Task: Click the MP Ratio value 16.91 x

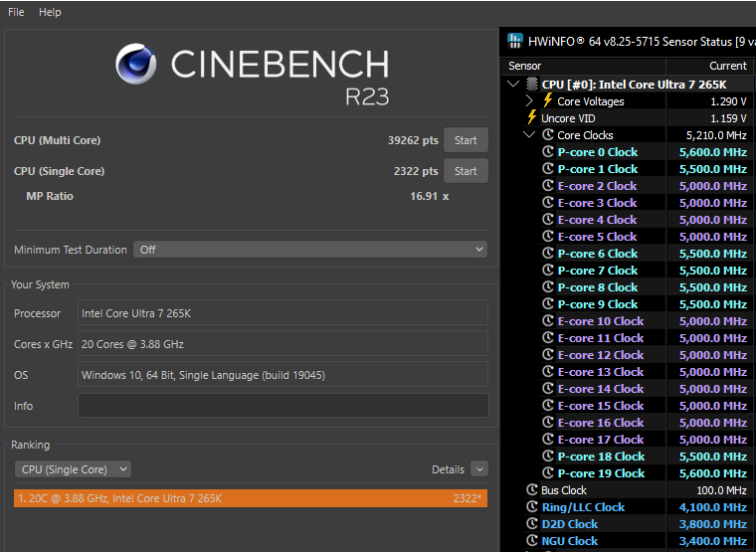Action: click(429, 196)
